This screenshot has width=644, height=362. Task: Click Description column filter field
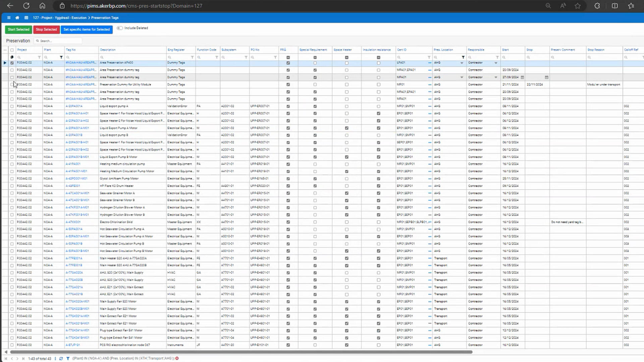(132, 57)
